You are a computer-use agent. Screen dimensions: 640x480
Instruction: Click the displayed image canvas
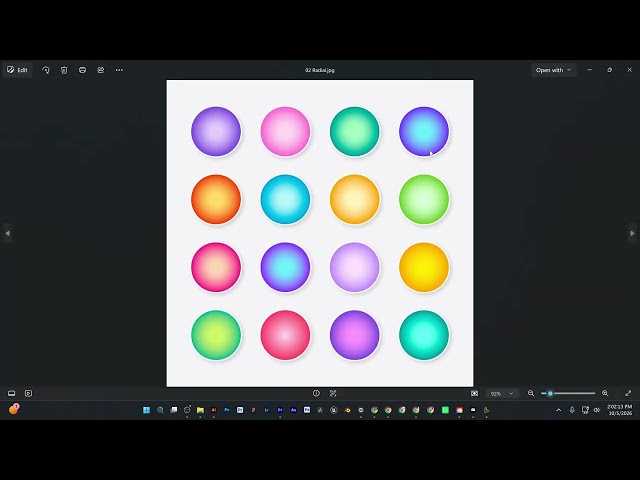[320, 233]
